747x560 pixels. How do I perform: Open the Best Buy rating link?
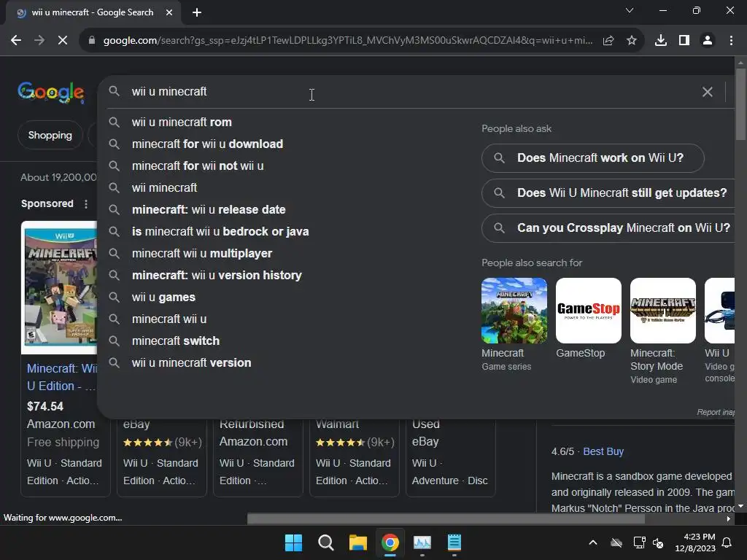coord(603,451)
